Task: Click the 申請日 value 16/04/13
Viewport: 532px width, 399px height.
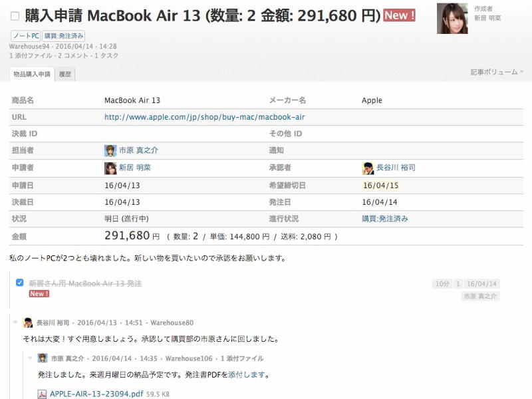Action: (122, 186)
